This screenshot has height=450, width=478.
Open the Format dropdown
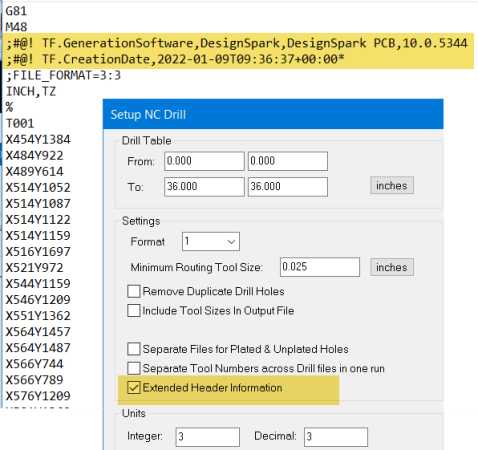tap(211, 241)
